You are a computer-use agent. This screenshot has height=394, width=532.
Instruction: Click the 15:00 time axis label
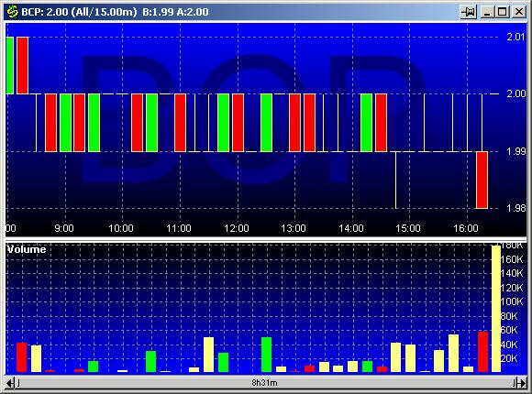408,228
